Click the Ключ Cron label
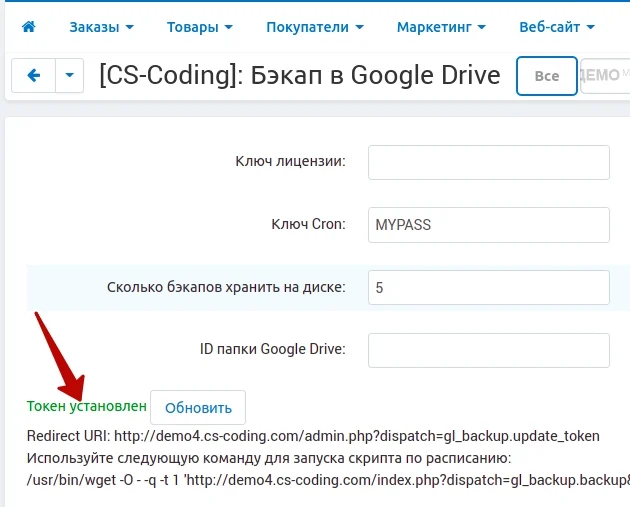 [x=308, y=224]
